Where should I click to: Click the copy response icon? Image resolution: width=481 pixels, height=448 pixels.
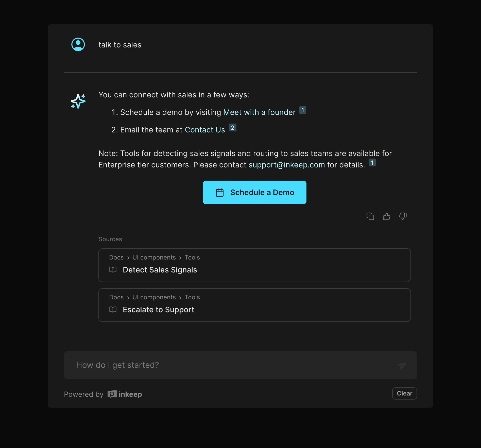(370, 216)
